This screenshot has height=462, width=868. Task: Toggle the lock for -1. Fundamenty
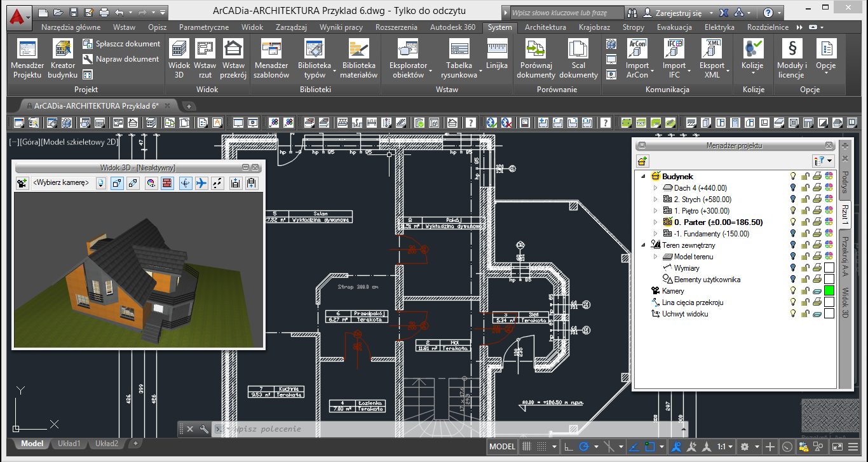pos(804,234)
